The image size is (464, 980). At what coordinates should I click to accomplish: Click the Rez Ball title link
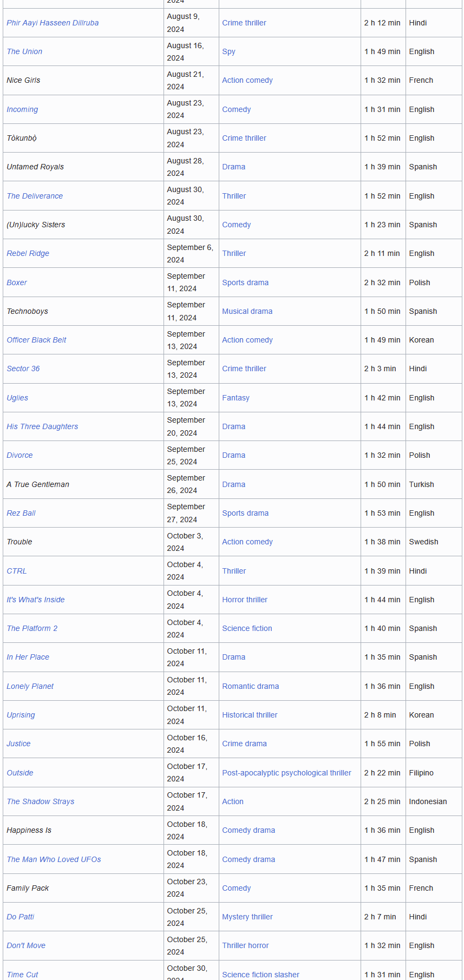(x=21, y=513)
